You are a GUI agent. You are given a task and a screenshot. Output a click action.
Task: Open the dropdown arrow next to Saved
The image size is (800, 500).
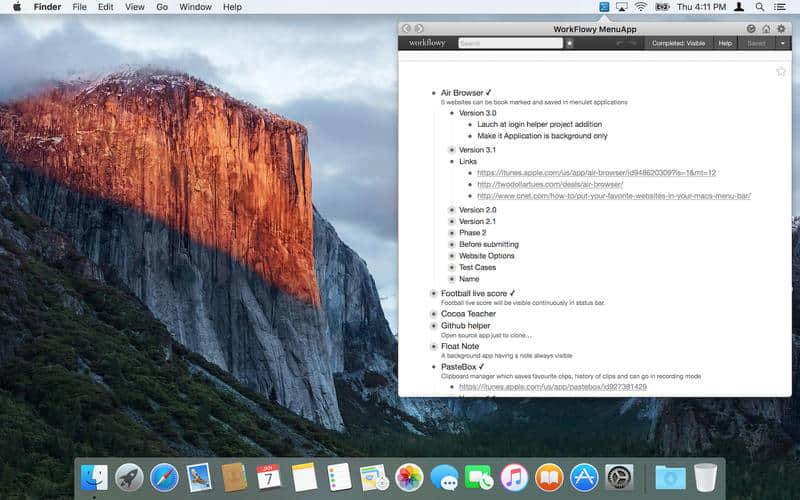tap(783, 43)
